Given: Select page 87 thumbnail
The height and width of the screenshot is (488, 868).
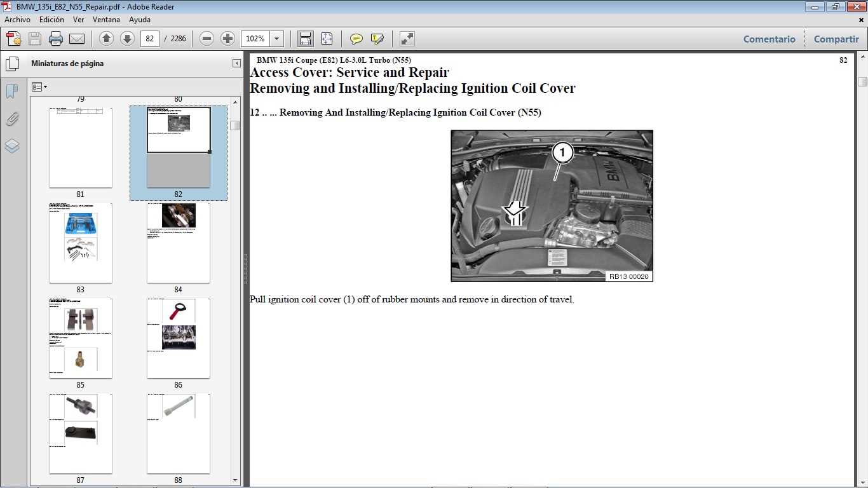Looking at the screenshot, I should coord(81,433).
